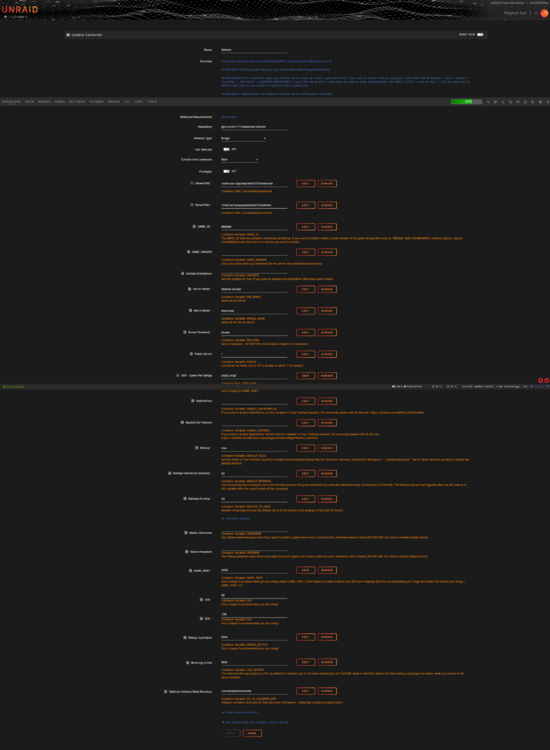Click REMOVE for the Server Password row
Screen dimensions: 550x750
(327, 332)
